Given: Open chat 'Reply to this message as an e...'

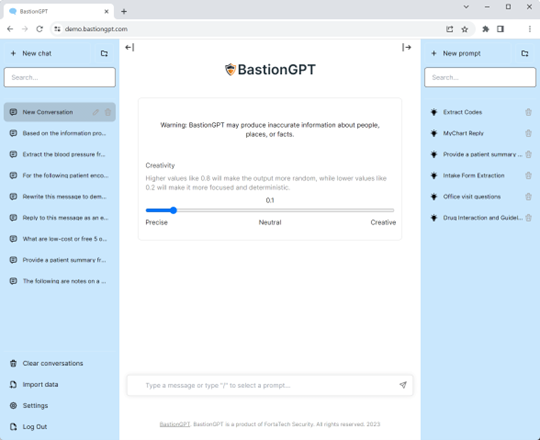Looking at the screenshot, I should click(x=60, y=218).
